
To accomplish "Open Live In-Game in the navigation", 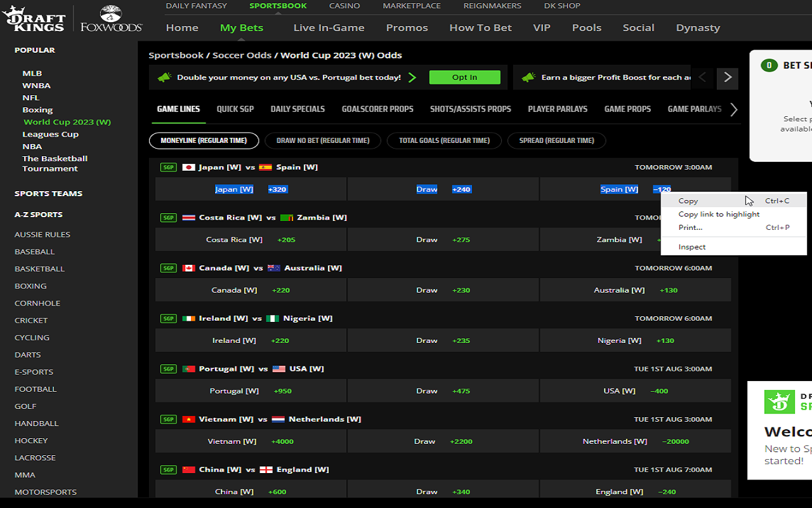I will pyautogui.click(x=329, y=28).
